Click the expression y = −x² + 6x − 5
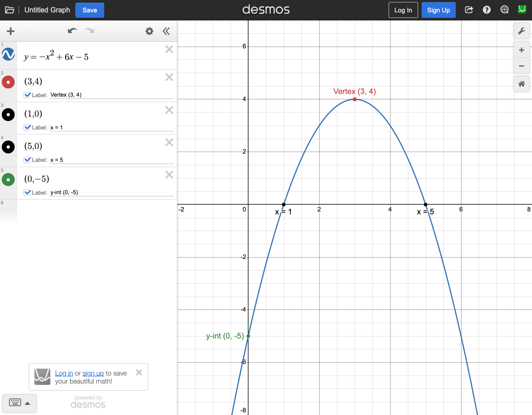Screen dimensions: 532x415 [56, 56]
